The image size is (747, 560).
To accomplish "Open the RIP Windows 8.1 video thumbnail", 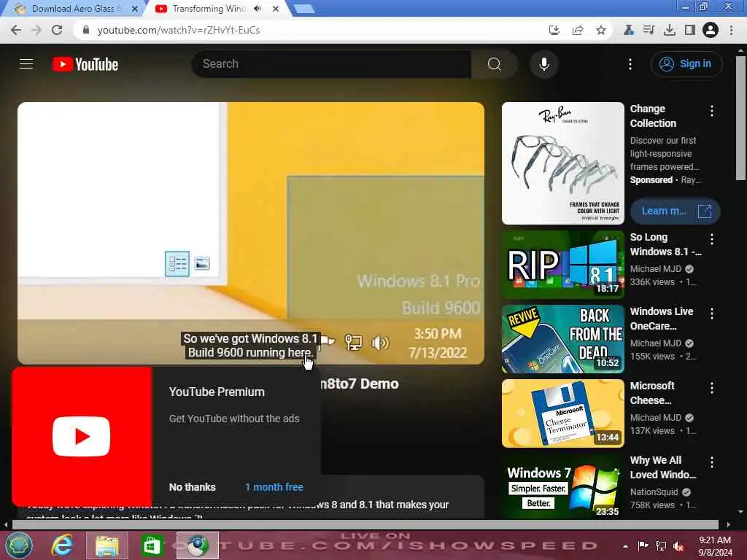I will (x=562, y=264).
